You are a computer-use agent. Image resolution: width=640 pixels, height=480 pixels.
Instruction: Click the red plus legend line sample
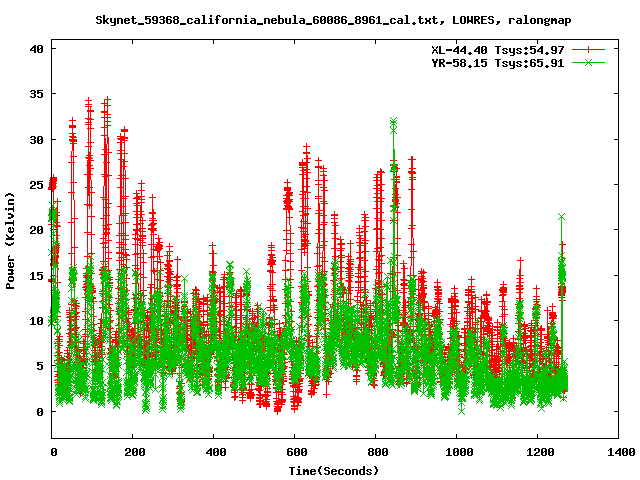[x=588, y=50]
